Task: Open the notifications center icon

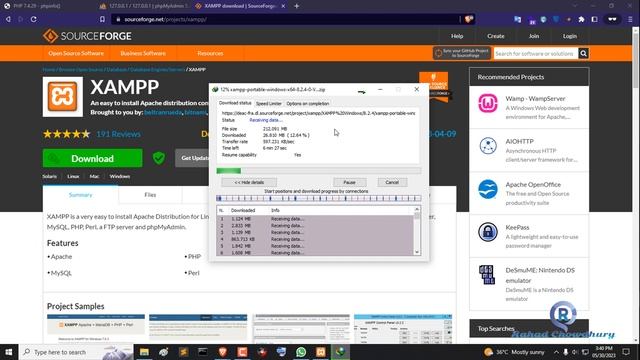Action: (626, 352)
